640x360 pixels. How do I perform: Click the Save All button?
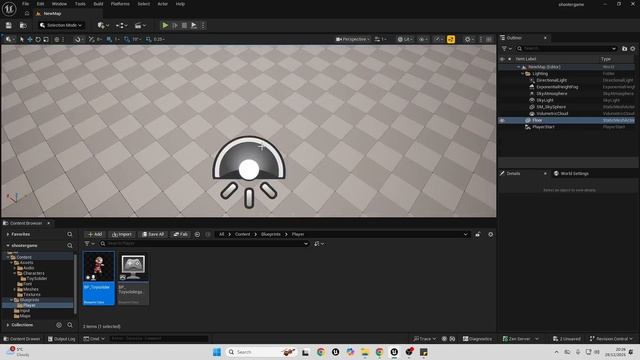(x=153, y=234)
